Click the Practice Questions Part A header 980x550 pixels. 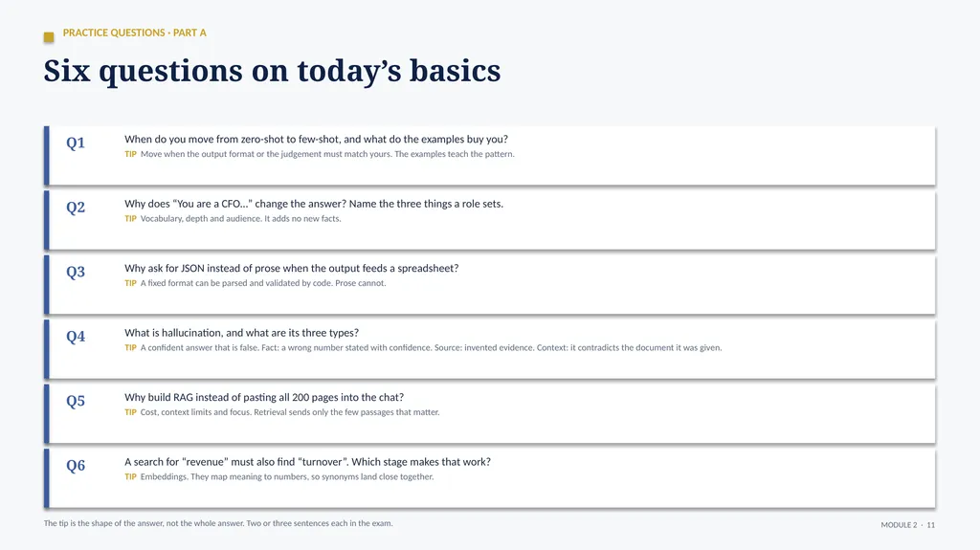click(134, 33)
